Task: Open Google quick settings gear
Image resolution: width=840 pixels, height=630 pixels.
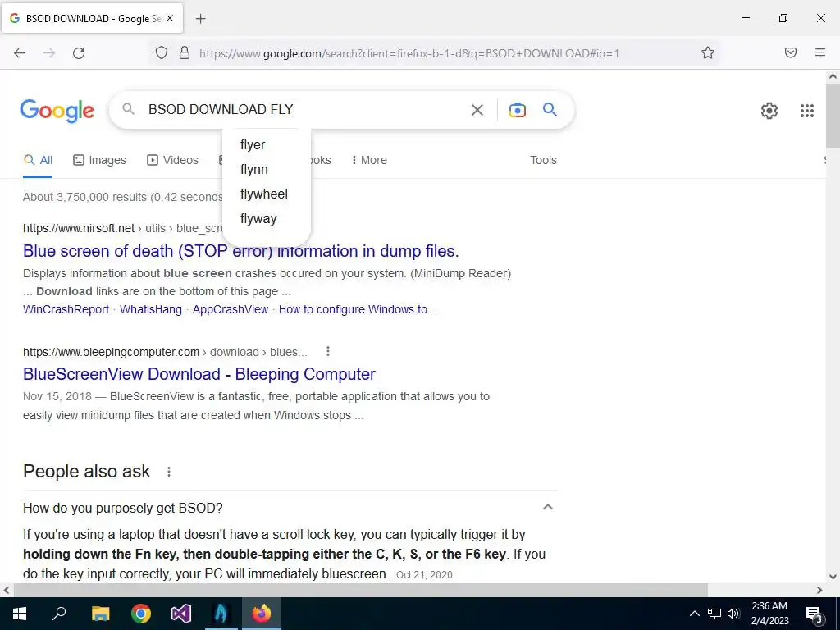Action: point(769,111)
